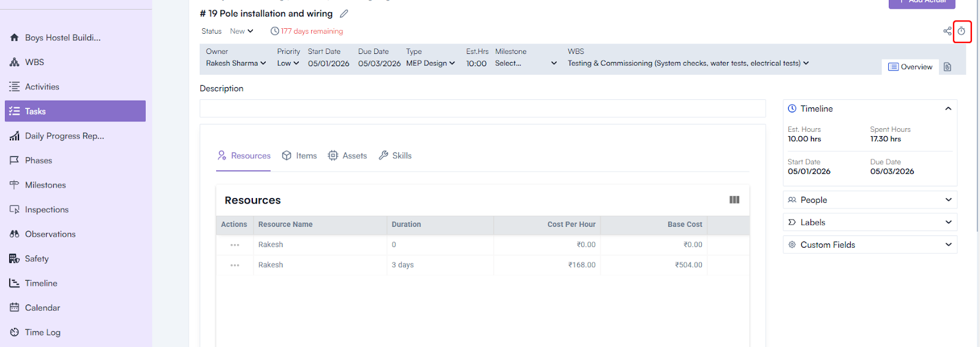Click the Overview button

pyautogui.click(x=910, y=67)
